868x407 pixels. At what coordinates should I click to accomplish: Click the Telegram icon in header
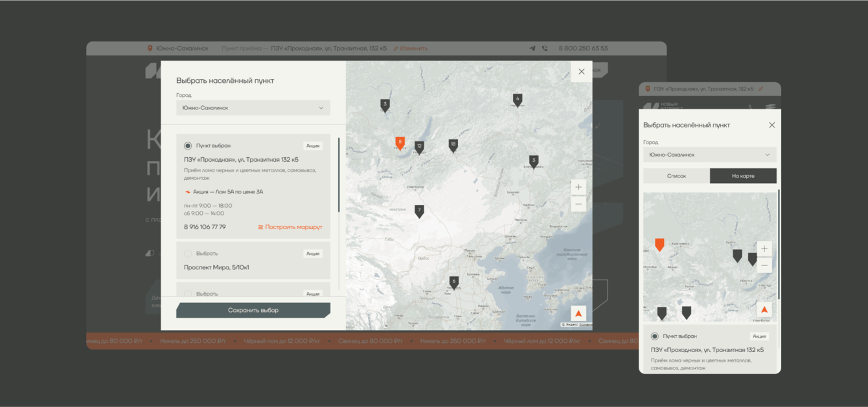point(532,49)
